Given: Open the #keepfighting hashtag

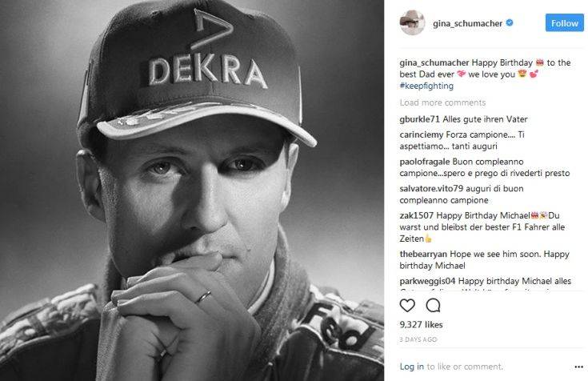Looking at the screenshot, I should pos(426,86).
